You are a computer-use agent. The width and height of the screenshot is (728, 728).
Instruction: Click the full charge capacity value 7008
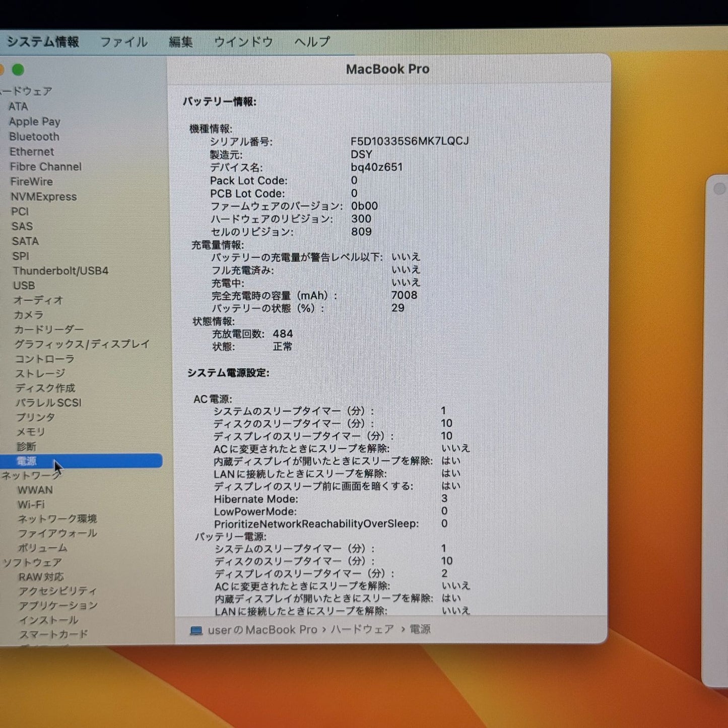point(404,295)
